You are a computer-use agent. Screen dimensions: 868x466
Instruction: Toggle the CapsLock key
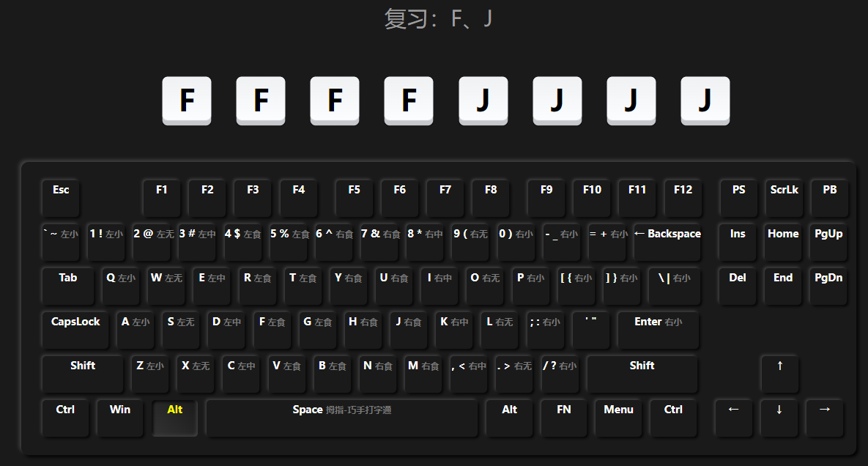(x=75, y=329)
